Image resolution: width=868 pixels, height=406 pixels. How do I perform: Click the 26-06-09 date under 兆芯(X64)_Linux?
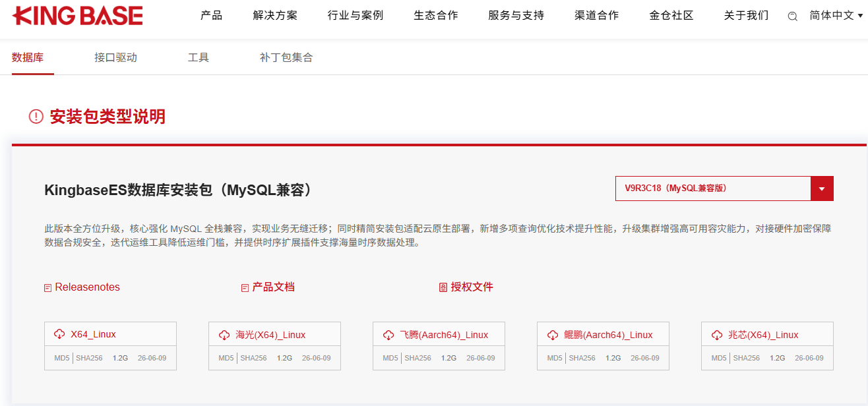point(809,358)
